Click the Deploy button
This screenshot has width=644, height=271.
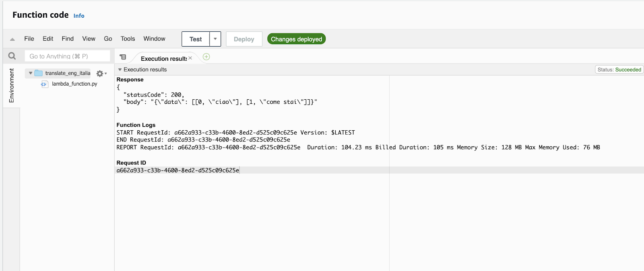(244, 39)
